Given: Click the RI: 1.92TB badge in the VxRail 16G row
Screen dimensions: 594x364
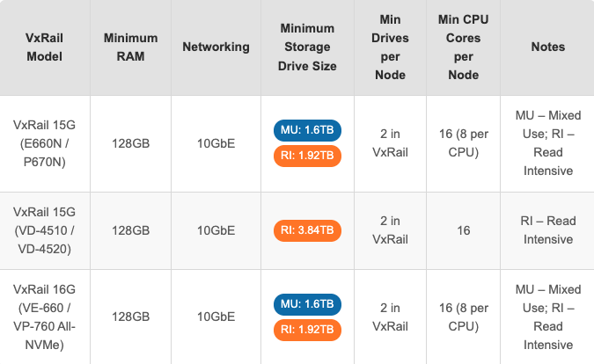Looking at the screenshot, I should 307,329.
